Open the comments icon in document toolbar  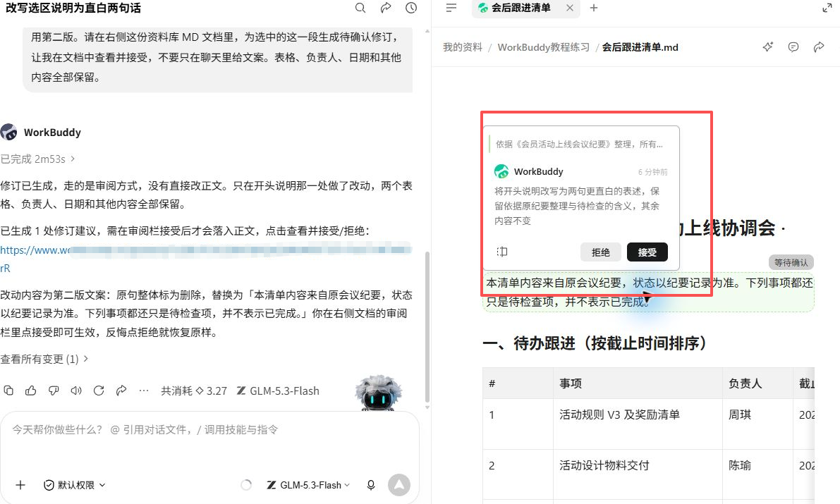793,47
